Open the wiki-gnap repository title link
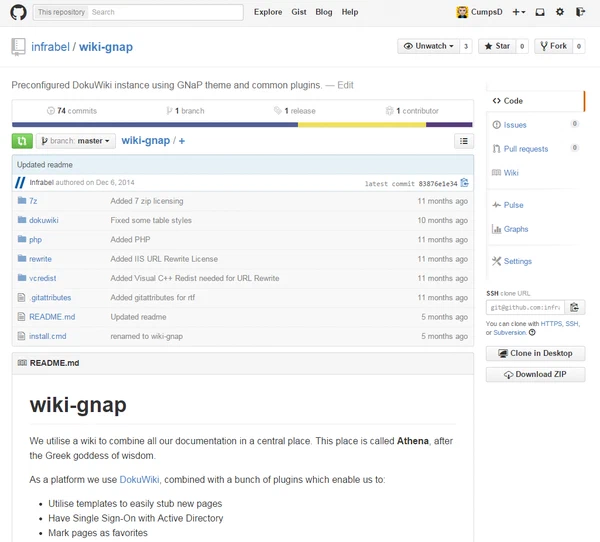Viewport: 600px width, 542px height. tap(106, 47)
